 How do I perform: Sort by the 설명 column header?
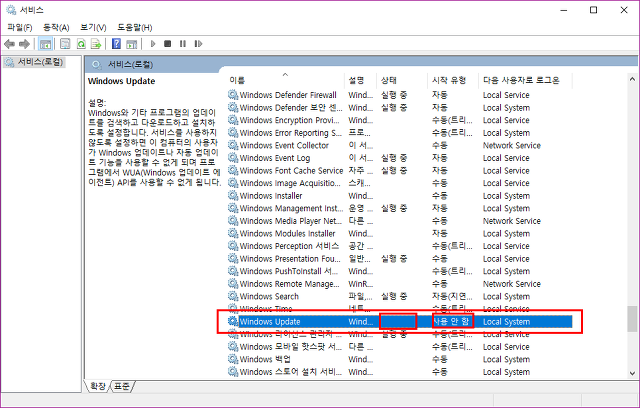(362, 80)
